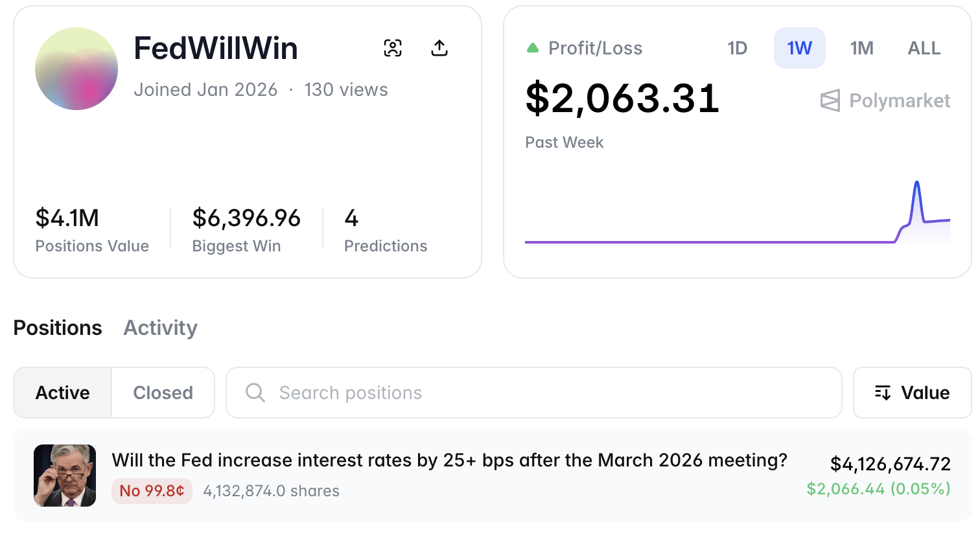The image size is (980, 539).
Task: Open the Jerome Powell market thumbnail
Action: (x=65, y=476)
